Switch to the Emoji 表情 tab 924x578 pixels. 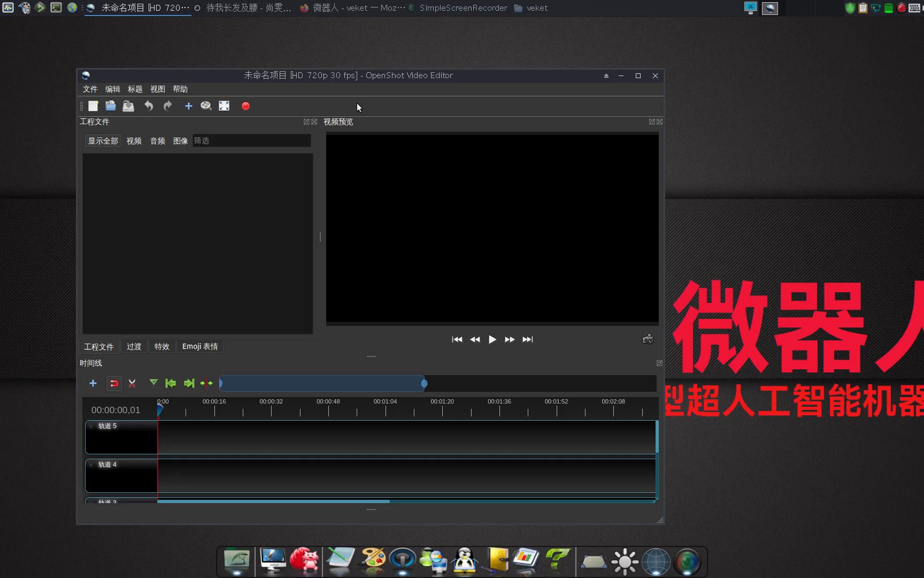pos(200,347)
